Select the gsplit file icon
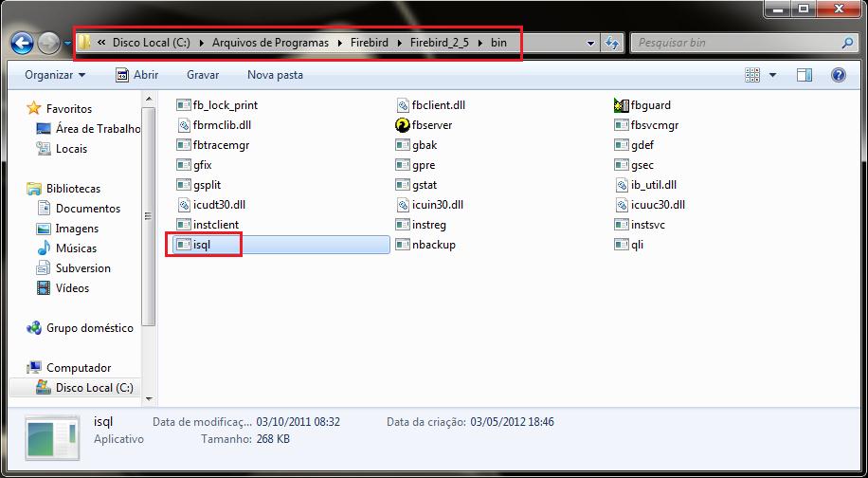The image size is (868, 478). [183, 185]
